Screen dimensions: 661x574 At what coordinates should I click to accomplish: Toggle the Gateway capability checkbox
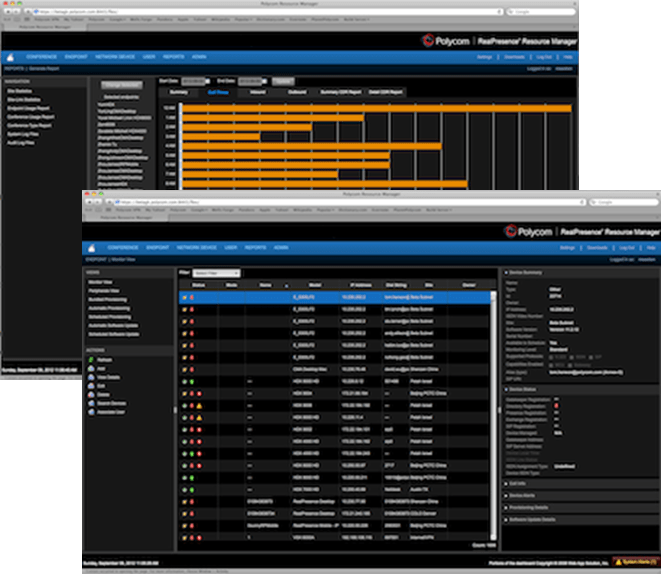pos(571,365)
